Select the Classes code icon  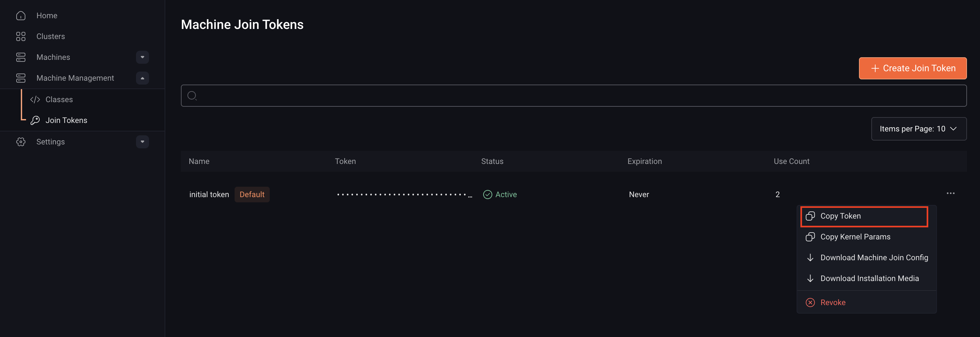coord(35,99)
